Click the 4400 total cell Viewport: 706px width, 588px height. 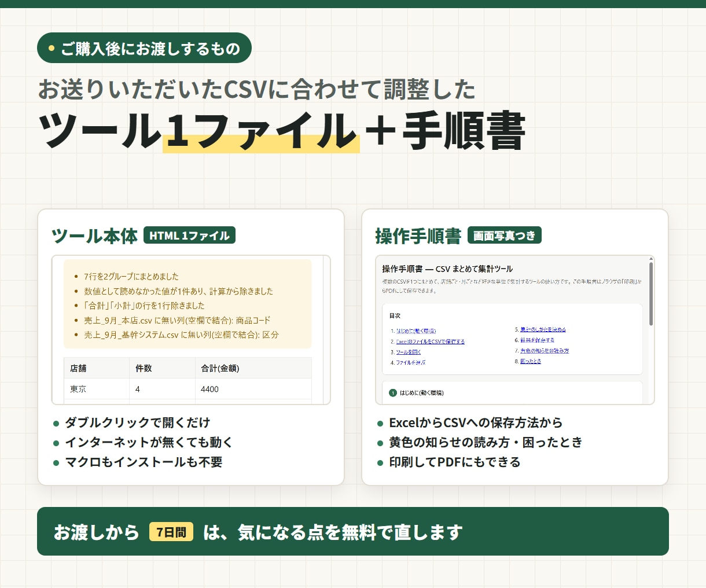(253, 389)
